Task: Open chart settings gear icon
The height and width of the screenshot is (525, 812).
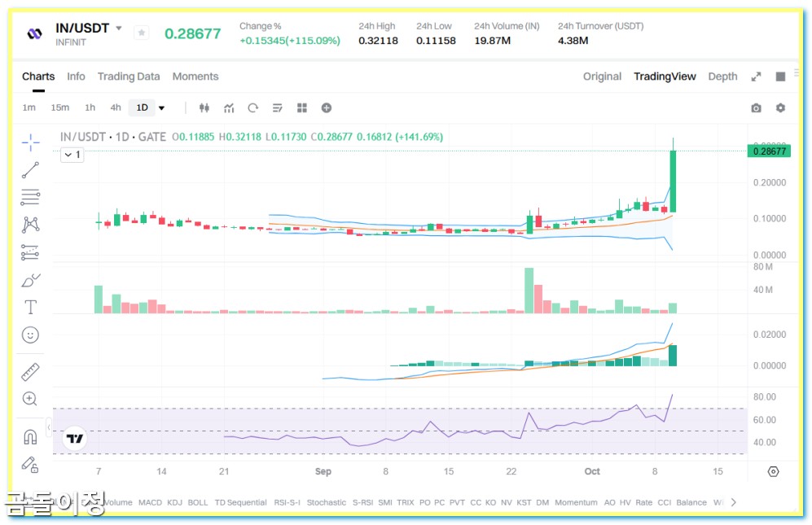Action: (780, 107)
